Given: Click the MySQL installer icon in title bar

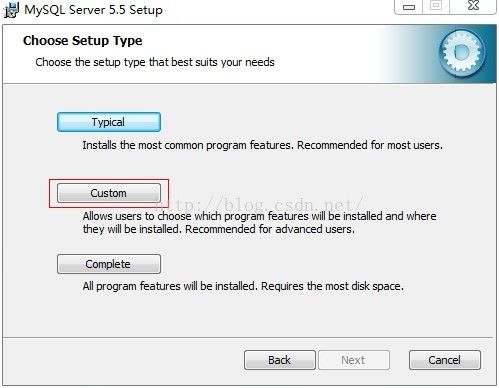Looking at the screenshot, I should pyautogui.click(x=11, y=10).
